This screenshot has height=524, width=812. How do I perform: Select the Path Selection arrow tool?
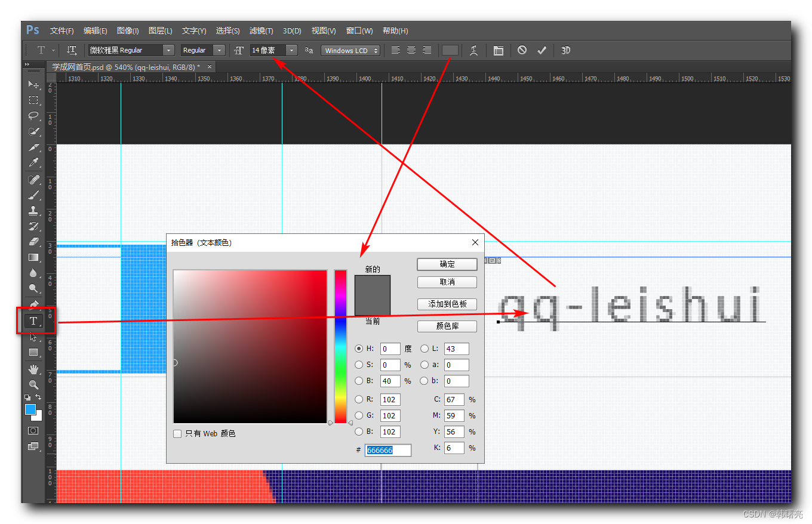(33, 337)
